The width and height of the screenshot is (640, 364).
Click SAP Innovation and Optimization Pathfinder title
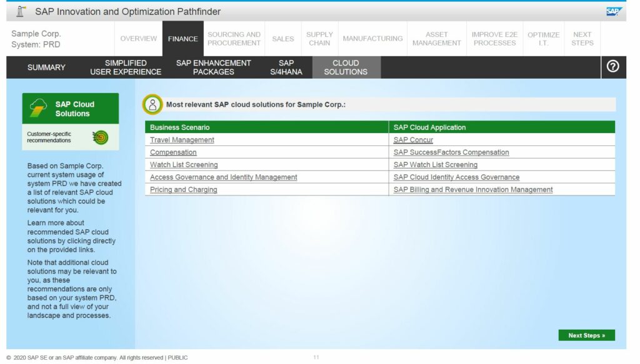point(127,11)
